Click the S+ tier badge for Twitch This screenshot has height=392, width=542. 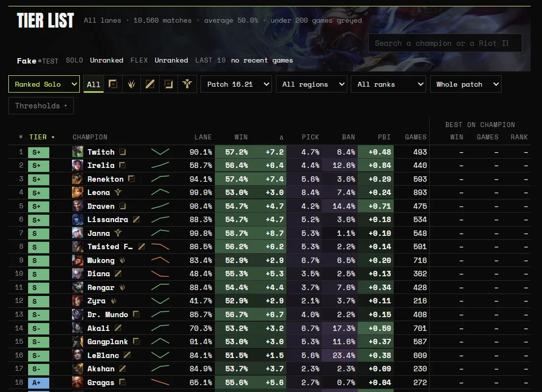coord(38,152)
